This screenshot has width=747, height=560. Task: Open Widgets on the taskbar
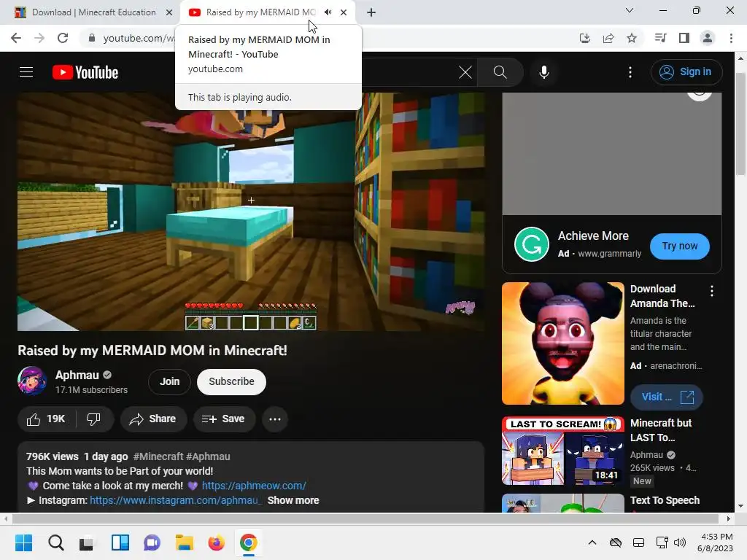[x=120, y=542]
